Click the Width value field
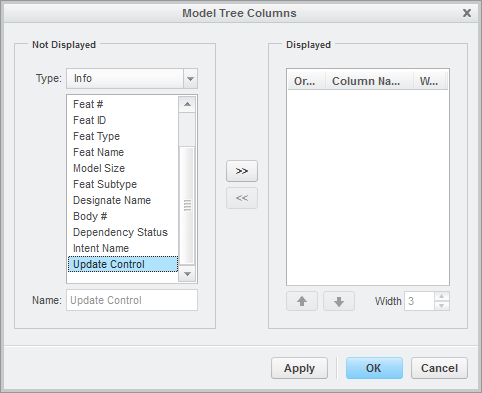 [419, 301]
